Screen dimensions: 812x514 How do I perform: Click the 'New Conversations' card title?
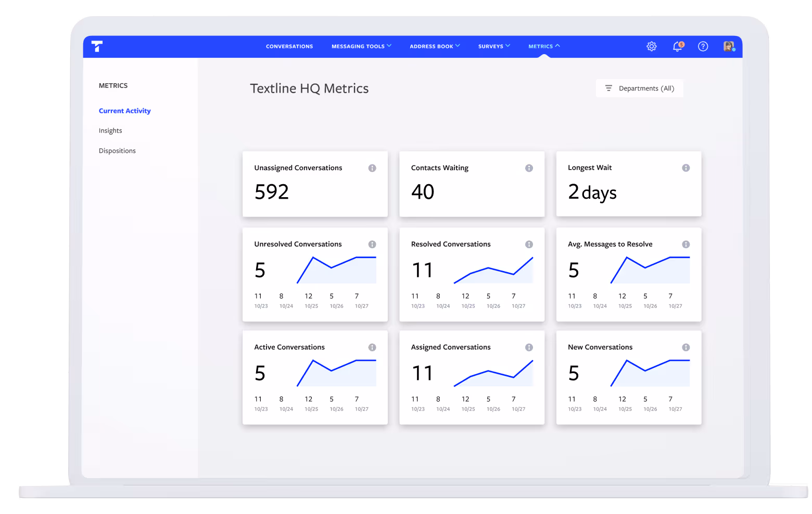tap(600, 347)
